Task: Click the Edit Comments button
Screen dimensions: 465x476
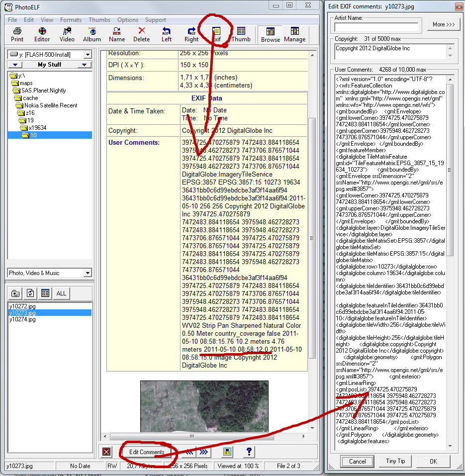Action: pos(147,452)
